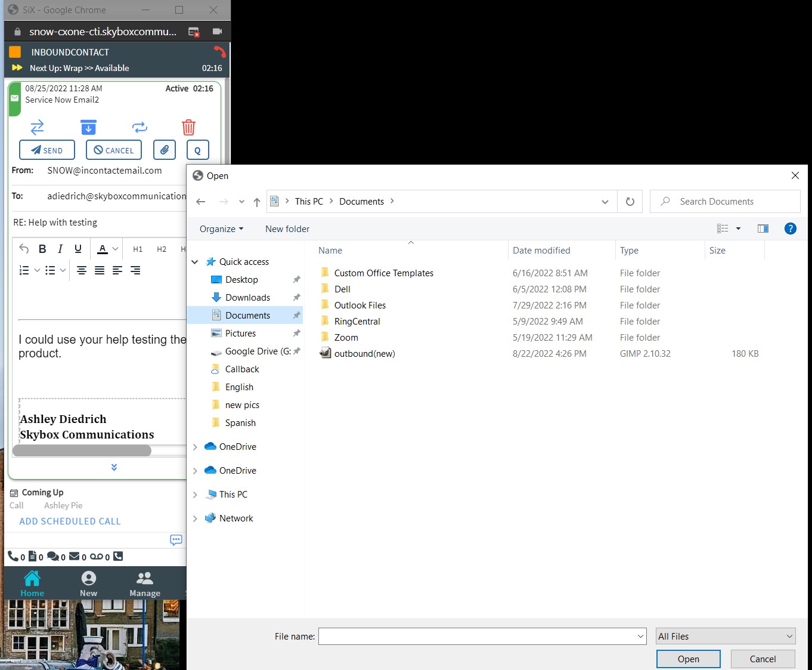Open the All Files type dropdown

pos(725,637)
